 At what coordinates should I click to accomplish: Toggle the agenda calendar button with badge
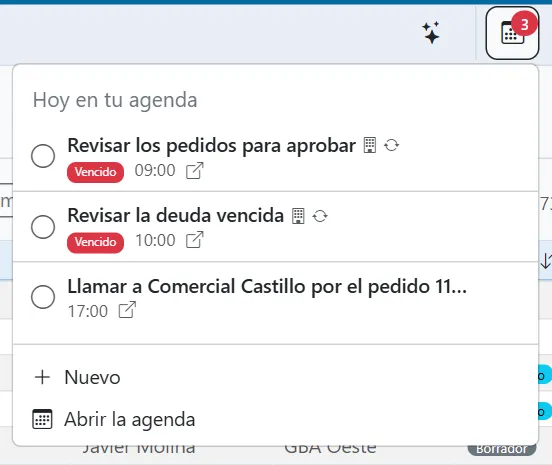(512, 33)
